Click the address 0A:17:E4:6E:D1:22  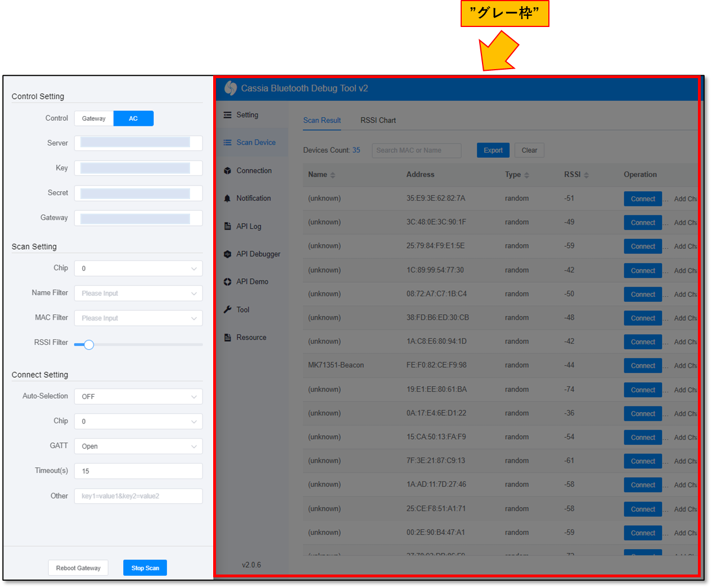pos(436,413)
